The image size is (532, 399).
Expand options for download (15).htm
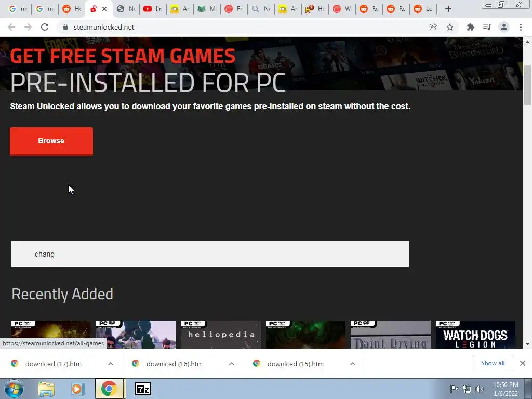point(353,364)
